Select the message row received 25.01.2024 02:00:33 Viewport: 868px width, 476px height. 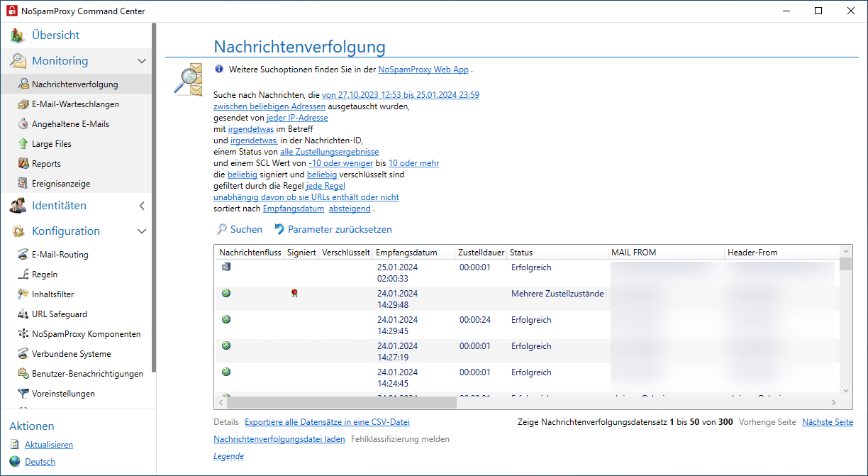point(527,272)
